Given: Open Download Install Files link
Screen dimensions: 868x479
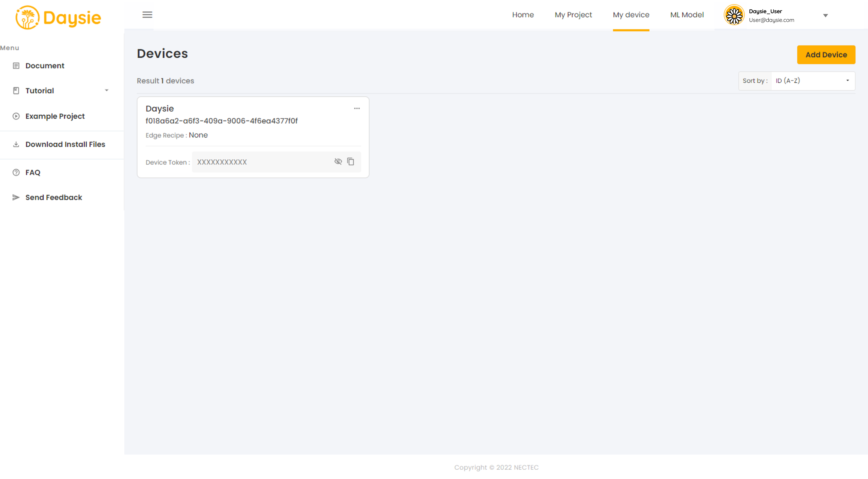Looking at the screenshot, I should pos(65,144).
